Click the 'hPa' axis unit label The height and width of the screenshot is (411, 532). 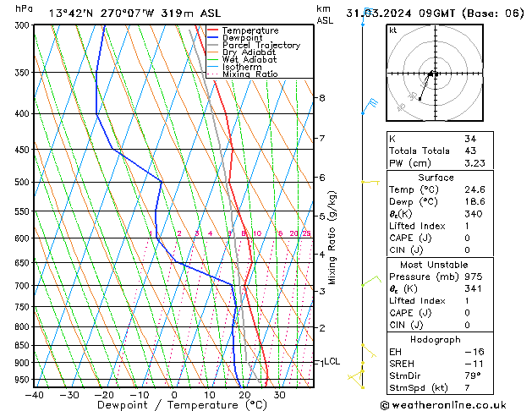click(24, 8)
